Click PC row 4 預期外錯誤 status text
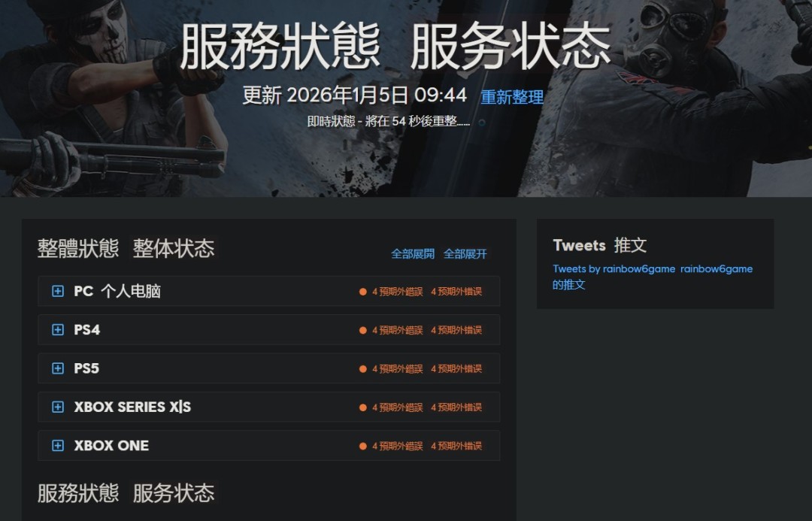 [x=397, y=292]
